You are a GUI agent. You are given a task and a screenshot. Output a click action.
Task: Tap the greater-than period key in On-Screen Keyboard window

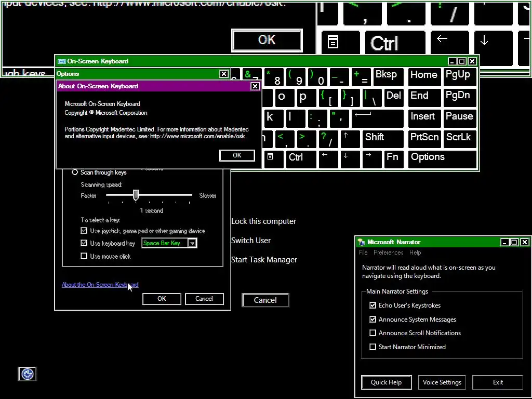(x=306, y=139)
